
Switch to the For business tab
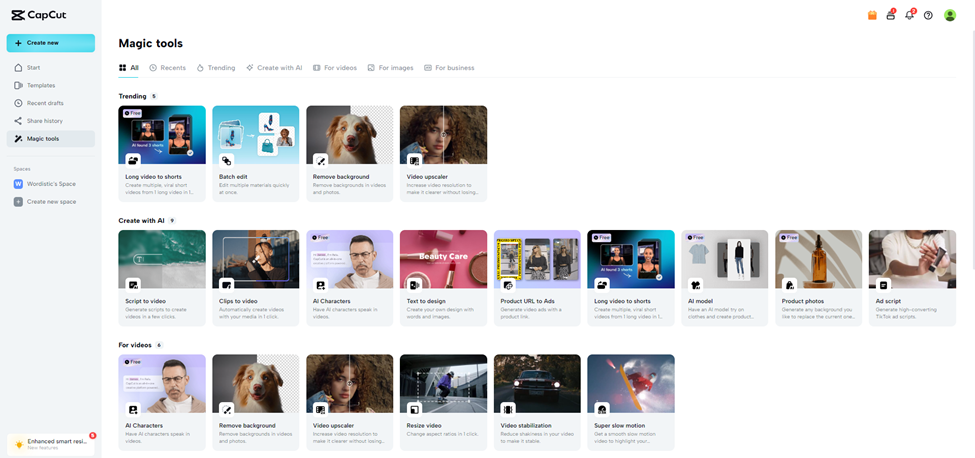point(450,68)
